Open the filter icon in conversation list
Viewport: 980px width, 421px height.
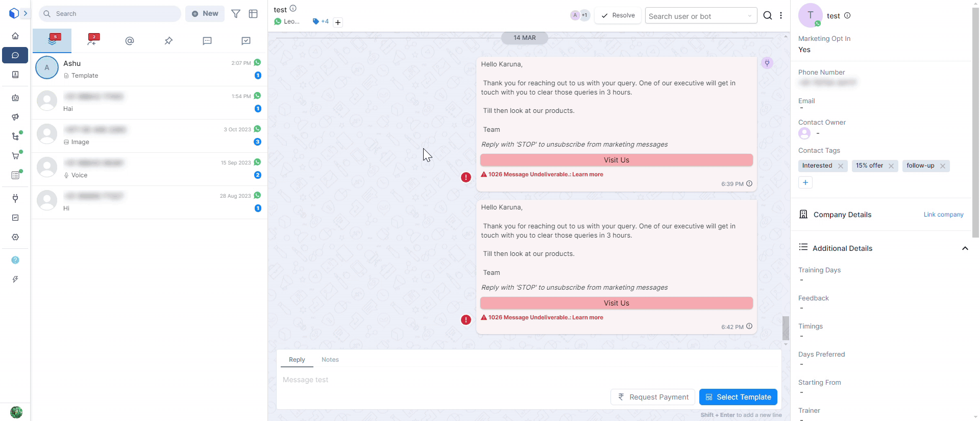[236, 14]
